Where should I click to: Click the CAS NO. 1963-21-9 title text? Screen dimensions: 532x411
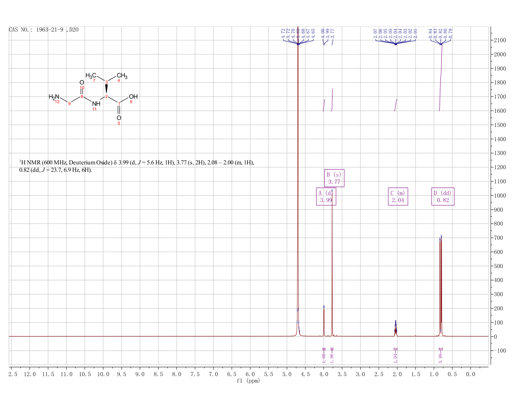click(44, 30)
